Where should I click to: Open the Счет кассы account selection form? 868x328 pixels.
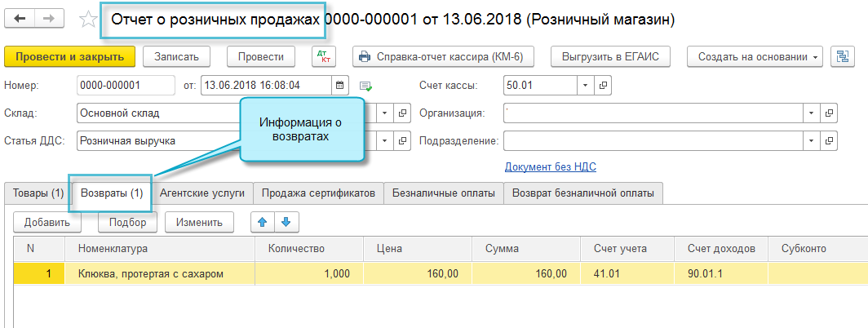click(x=604, y=85)
